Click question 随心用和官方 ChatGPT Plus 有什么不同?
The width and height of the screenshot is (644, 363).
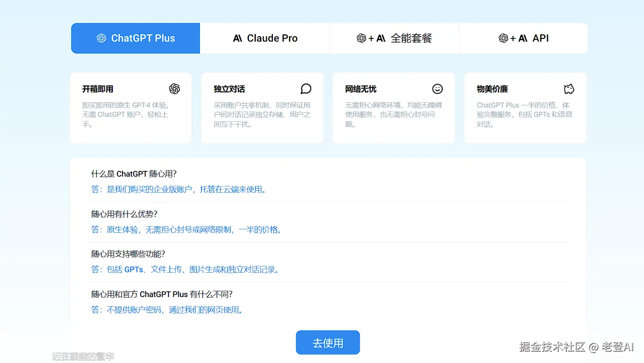click(x=162, y=294)
